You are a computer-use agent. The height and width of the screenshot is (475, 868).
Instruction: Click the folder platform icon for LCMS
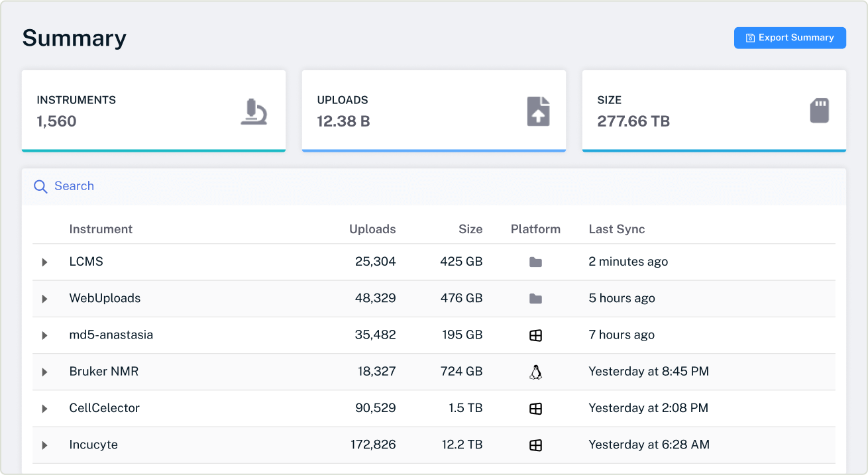[x=535, y=261]
